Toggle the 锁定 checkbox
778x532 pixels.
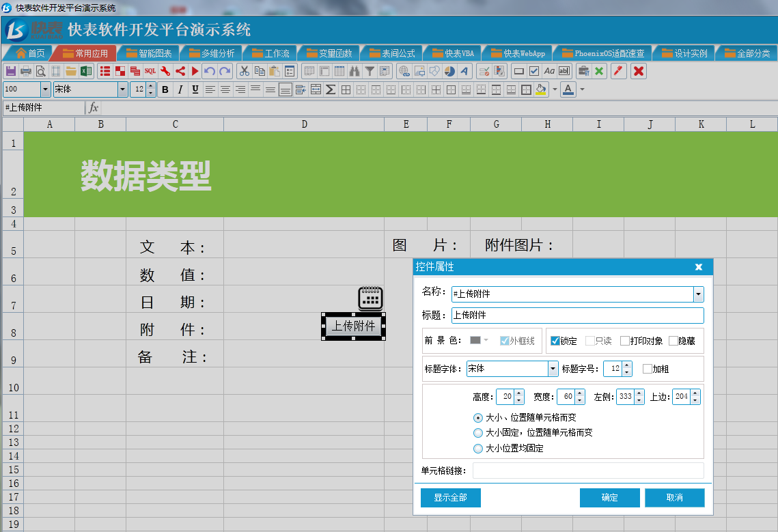[555, 341]
